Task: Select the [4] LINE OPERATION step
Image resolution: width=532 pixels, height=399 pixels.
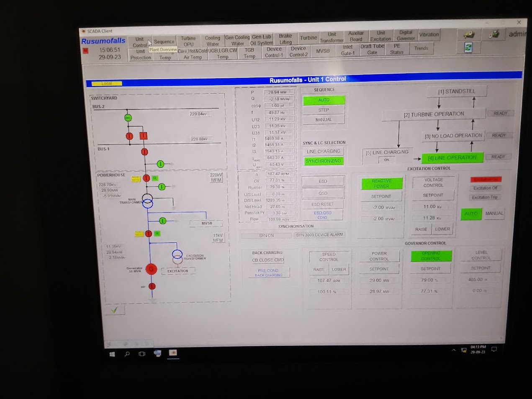Action: click(452, 158)
